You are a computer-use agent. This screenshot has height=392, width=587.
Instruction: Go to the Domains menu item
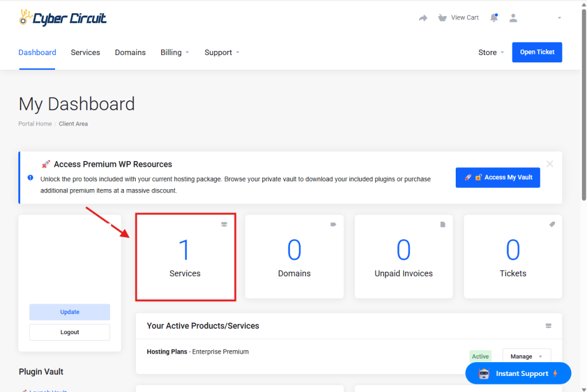point(130,53)
